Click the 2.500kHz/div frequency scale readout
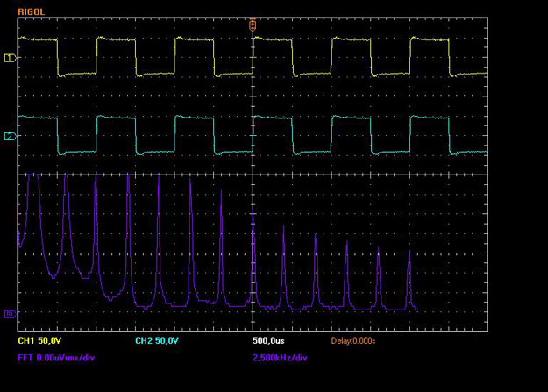Screen dimensions: 548x392 click(x=280, y=358)
